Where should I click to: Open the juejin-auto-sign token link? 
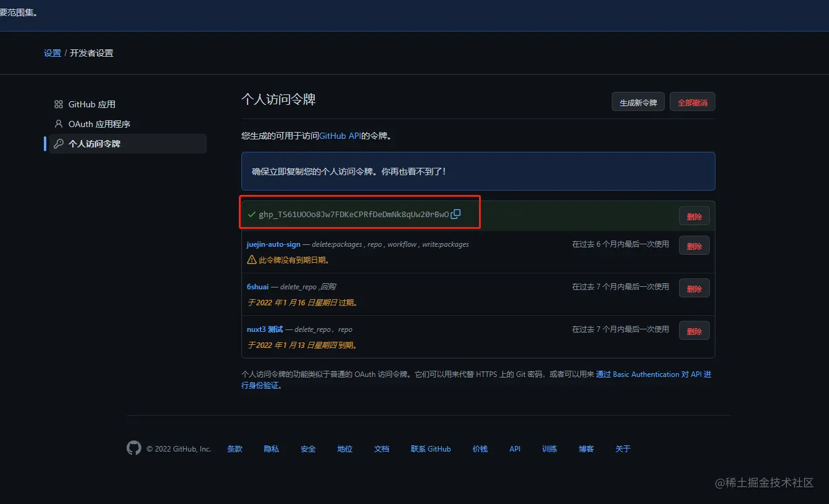(x=273, y=244)
